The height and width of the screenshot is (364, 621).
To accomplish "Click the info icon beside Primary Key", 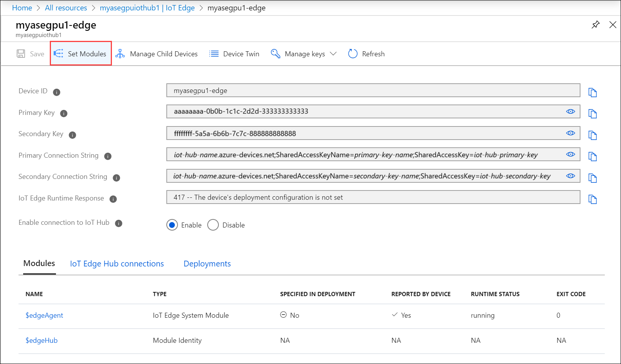I will coord(64,113).
